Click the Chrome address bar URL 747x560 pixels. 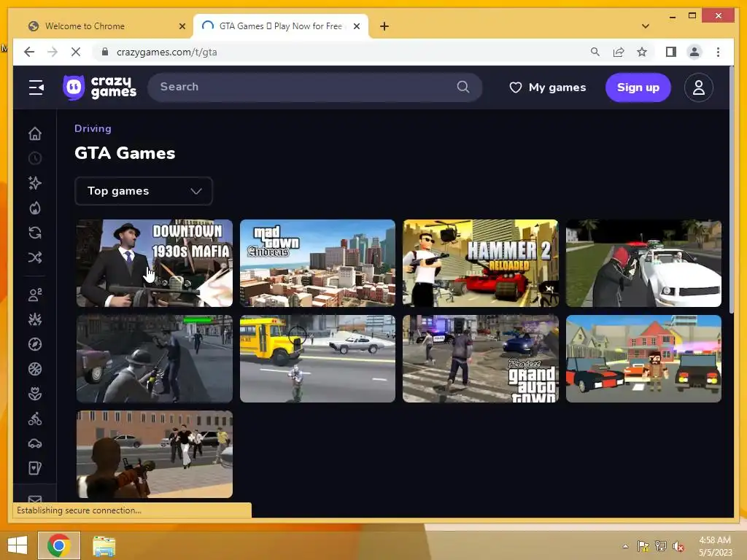pyautogui.click(x=167, y=52)
